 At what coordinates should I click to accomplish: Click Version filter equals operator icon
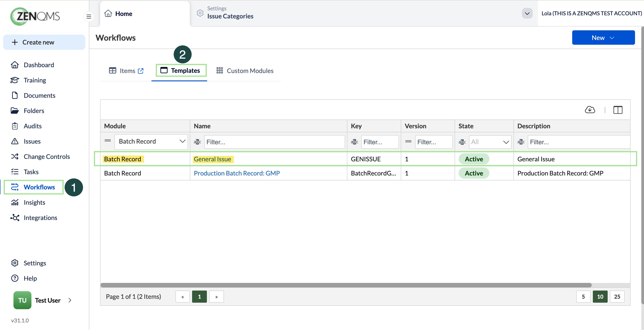pyautogui.click(x=408, y=142)
